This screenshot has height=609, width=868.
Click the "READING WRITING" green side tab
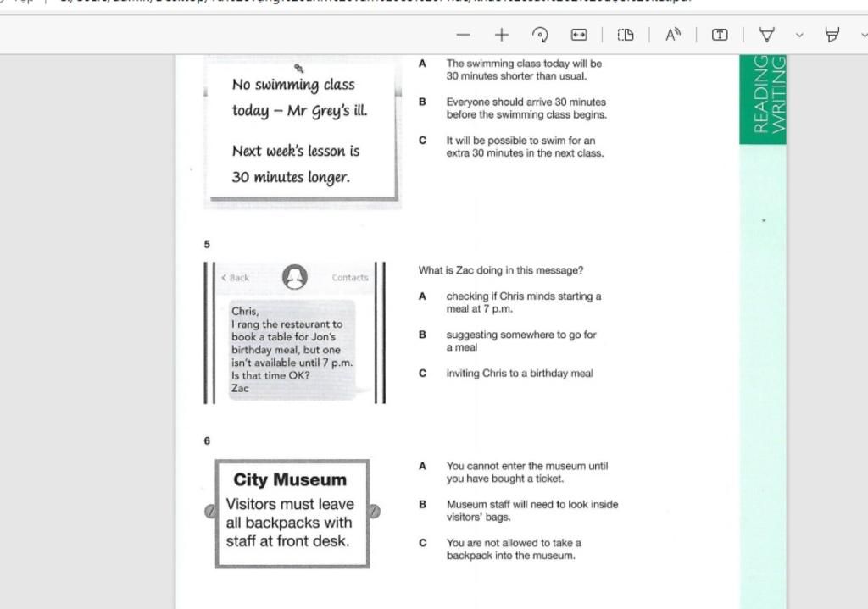click(763, 100)
